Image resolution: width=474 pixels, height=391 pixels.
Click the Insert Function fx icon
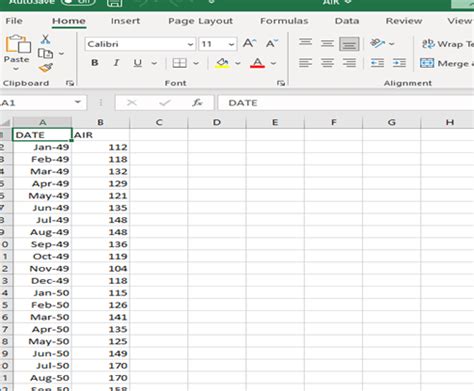[197, 103]
